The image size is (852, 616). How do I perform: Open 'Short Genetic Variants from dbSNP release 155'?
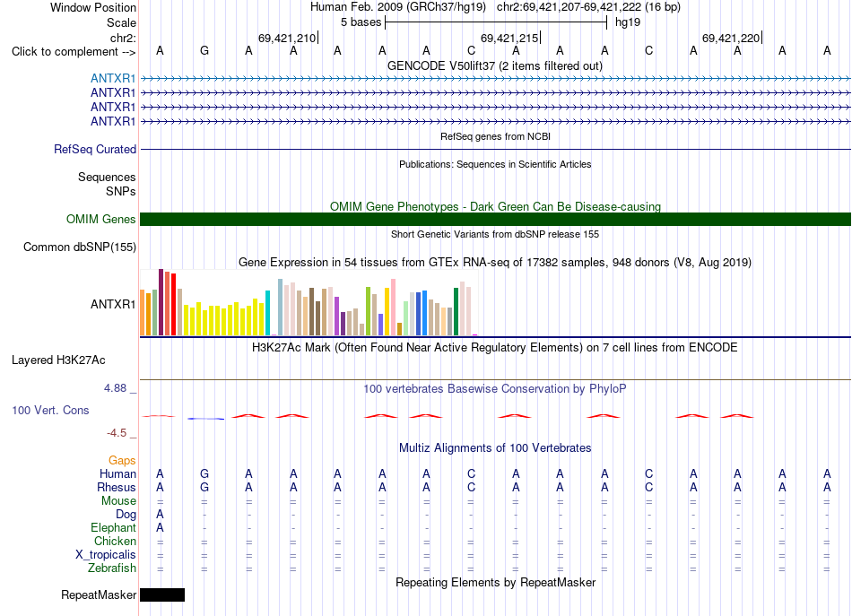click(495, 235)
